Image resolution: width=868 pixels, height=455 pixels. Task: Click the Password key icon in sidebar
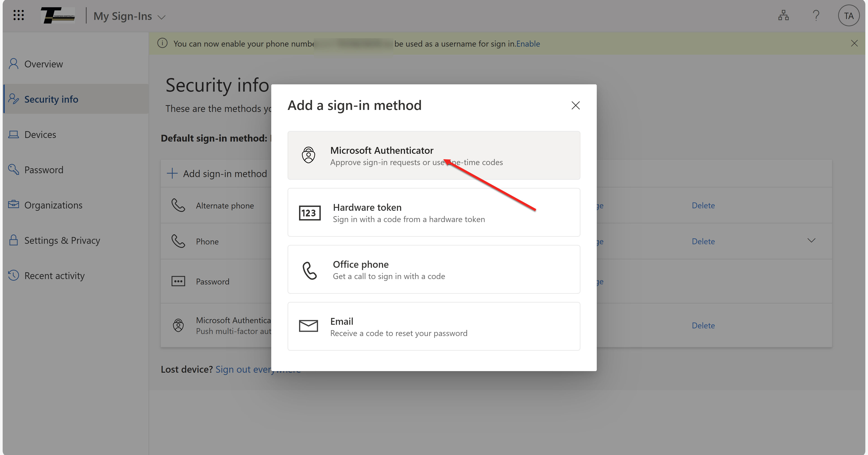(14, 169)
